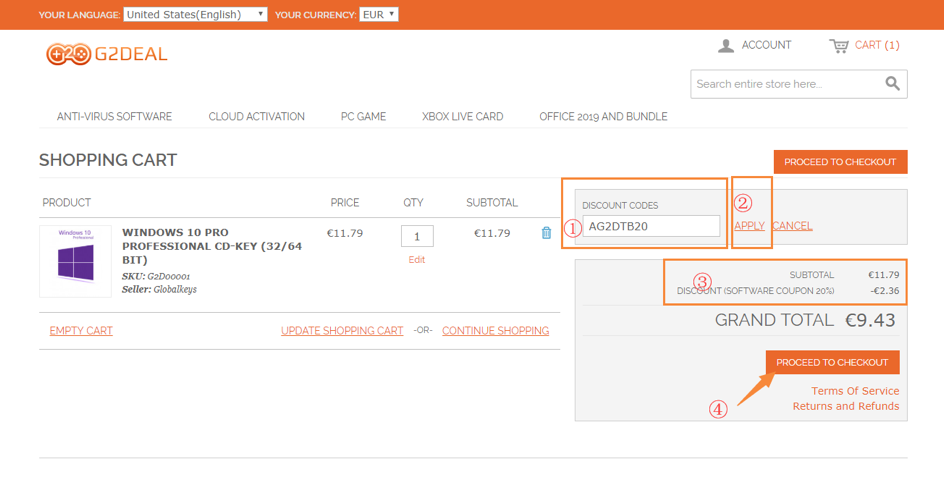Cancel the discount code
The image size is (944, 483).
pos(792,226)
